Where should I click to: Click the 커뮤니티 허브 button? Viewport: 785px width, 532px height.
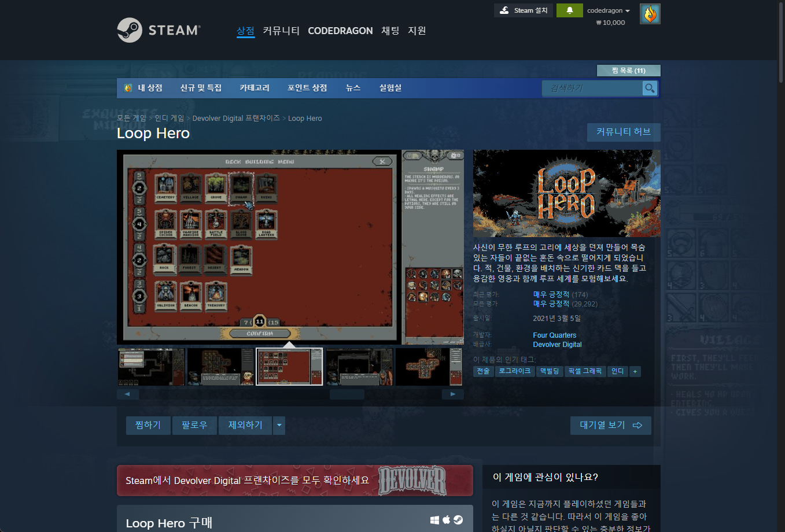point(624,132)
